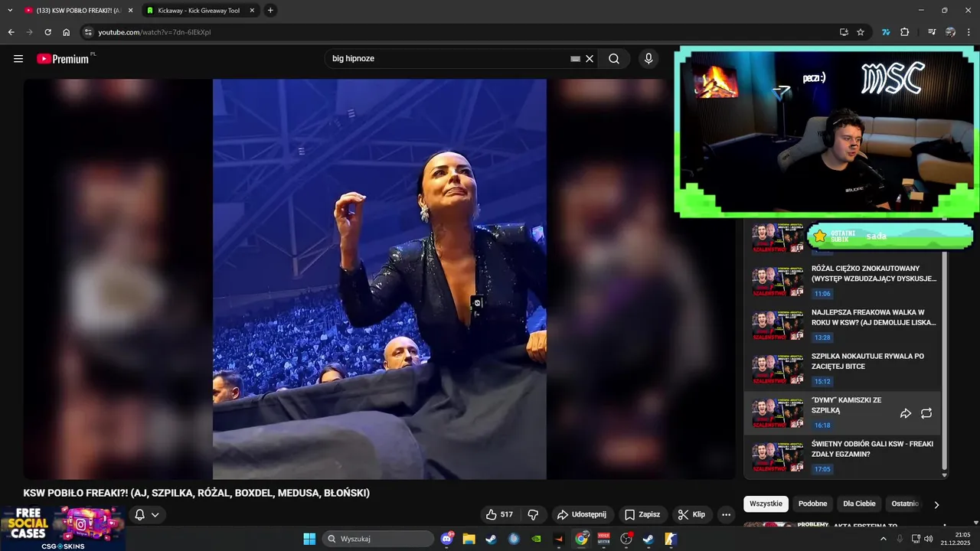Jump to chapter NAJLEPSZA FREAKOWA WALKA W ROKU
The height and width of the screenshot is (551, 980).
pyautogui.click(x=842, y=326)
